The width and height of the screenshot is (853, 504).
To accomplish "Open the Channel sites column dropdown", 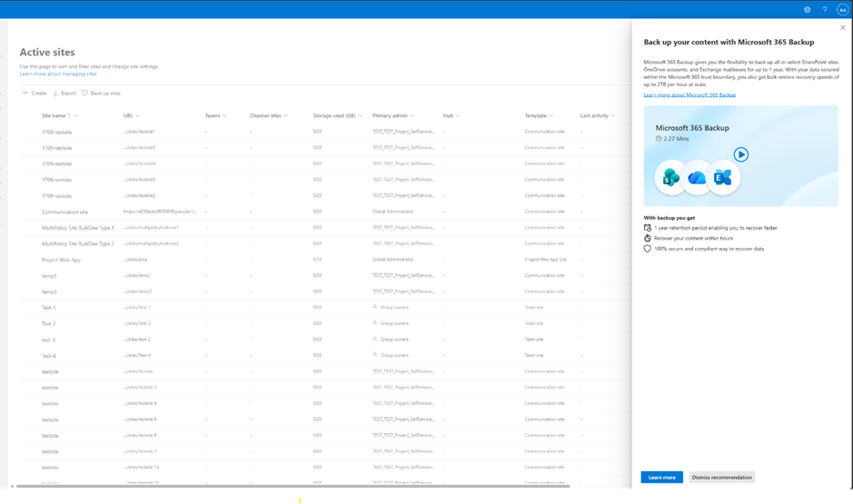I will pos(285,116).
